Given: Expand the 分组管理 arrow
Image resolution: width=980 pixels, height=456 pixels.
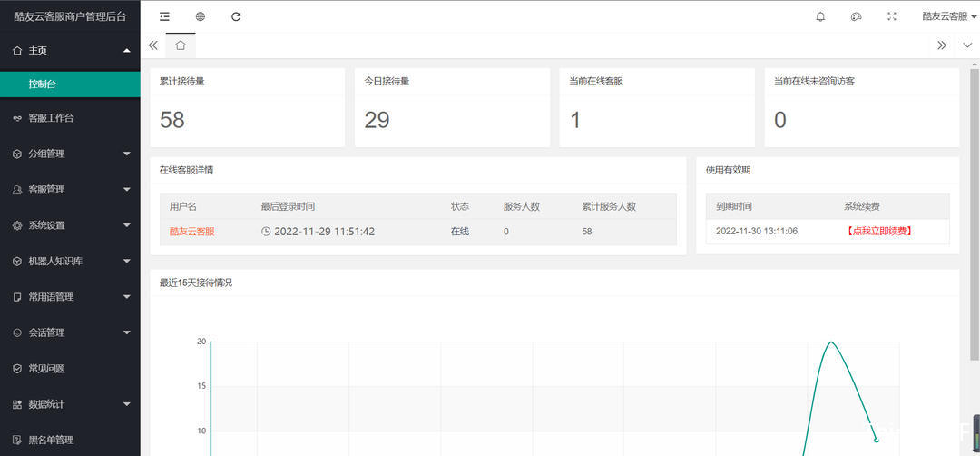Looking at the screenshot, I should click(127, 154).
